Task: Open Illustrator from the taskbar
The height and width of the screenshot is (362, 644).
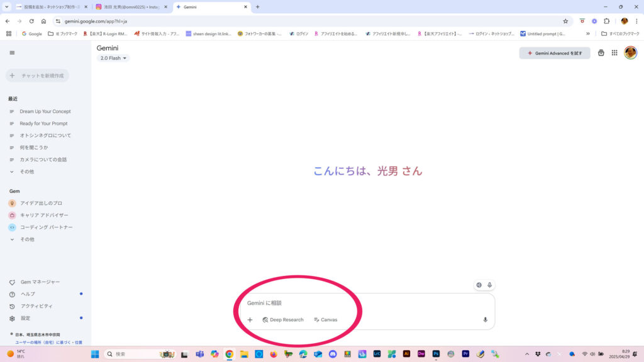Action: (406, 354)
